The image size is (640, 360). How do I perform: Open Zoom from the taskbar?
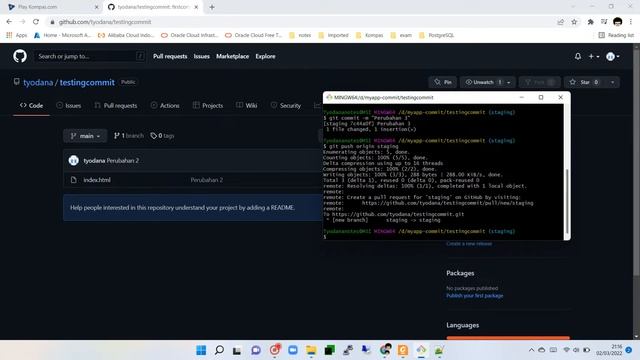(293, 350)
